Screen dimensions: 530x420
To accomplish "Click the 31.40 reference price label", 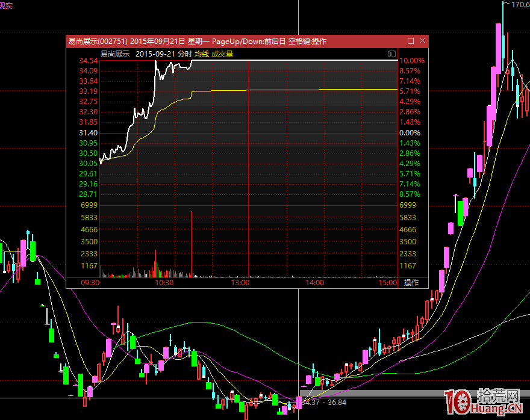I will click(x=88, y=133).
